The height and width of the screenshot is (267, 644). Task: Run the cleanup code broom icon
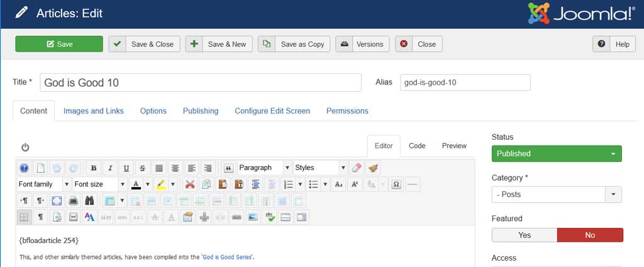[373, 168]
